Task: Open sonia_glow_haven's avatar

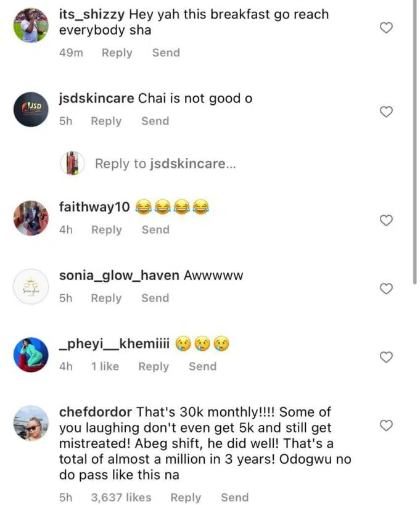Action: point(31,286)
